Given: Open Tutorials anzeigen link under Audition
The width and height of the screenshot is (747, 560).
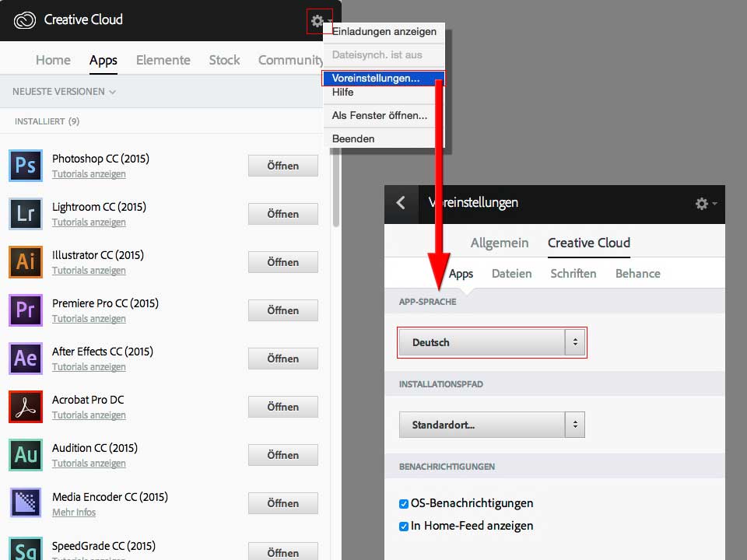Looking at the screenshot, I should tap(89, 464).
